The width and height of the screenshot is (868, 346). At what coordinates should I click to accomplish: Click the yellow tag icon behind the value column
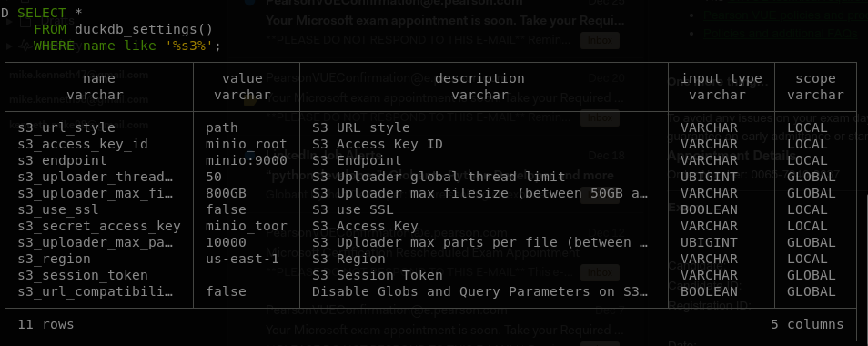249,100
